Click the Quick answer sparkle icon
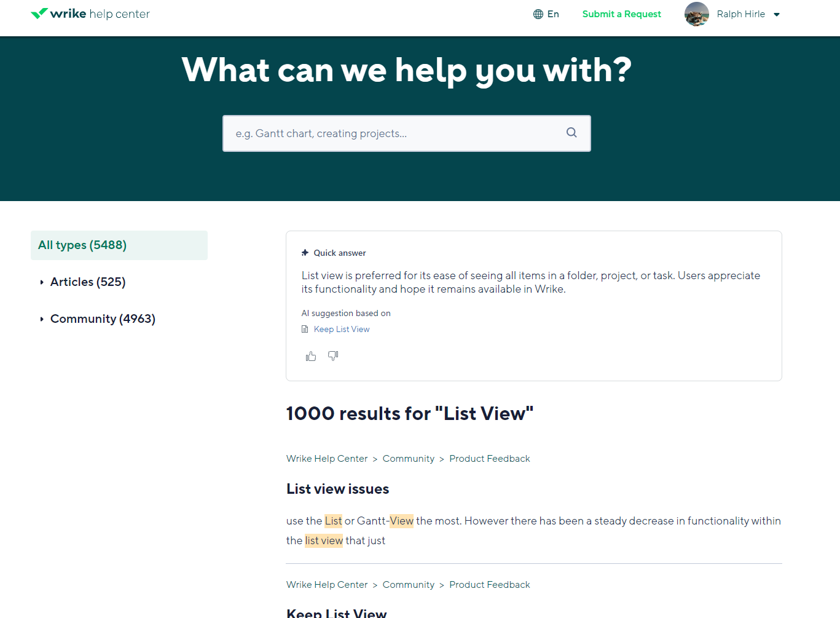The width and height of the screenshot is (840, 618). (305, 253)
